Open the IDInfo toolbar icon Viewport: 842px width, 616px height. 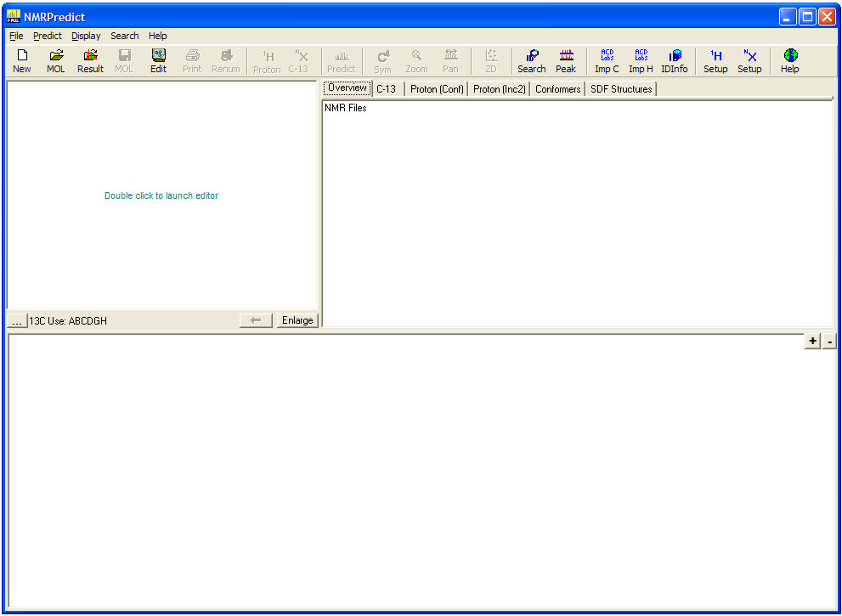coord(675,61)
